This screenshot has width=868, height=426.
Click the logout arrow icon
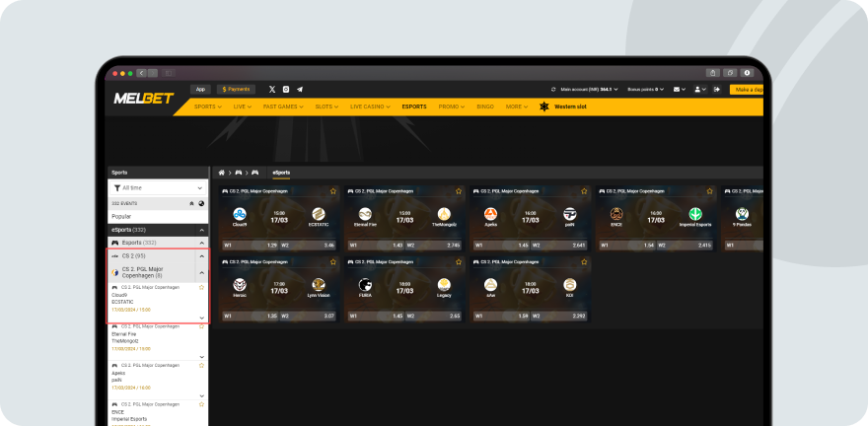pyautogui.click(x=717, y=89)
